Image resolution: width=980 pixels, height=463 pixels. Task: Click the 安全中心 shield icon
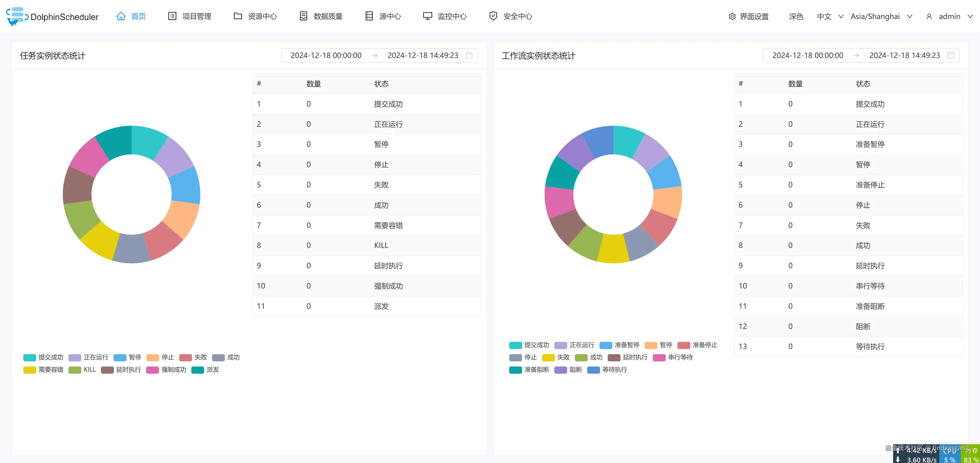(x=493, y=16)
